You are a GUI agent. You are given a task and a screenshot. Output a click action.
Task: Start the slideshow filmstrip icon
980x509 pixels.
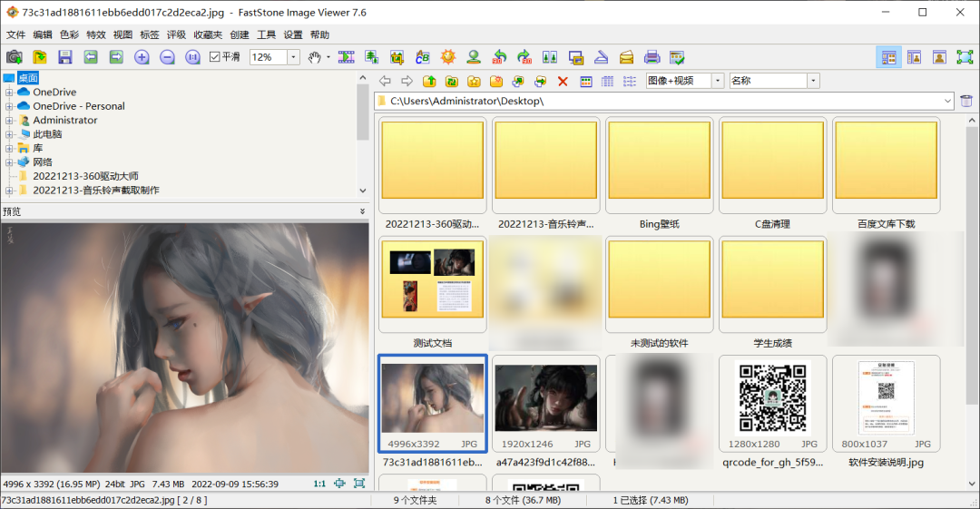click(347, 57)
